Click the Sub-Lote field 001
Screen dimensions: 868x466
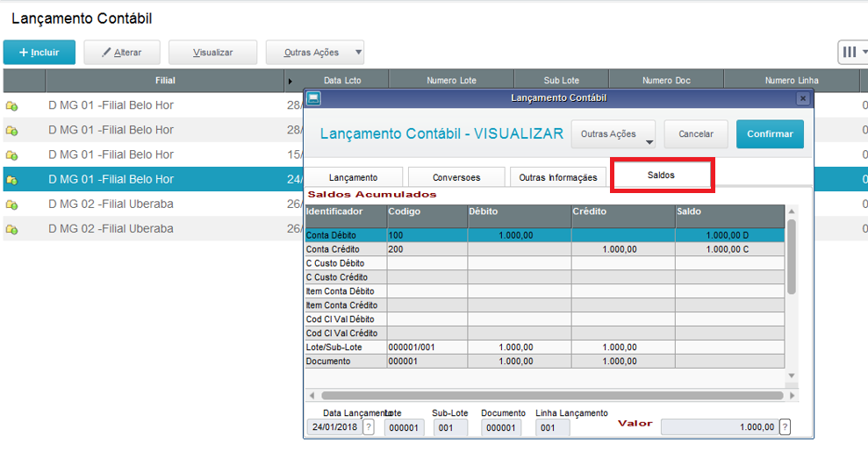coord(450,427)
